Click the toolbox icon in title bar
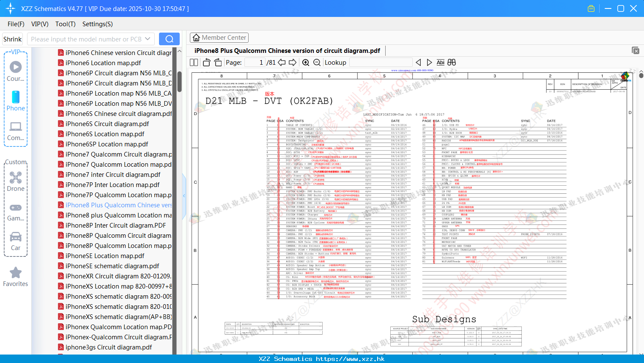This screenshot has width=644, height=363. (591, 8)
